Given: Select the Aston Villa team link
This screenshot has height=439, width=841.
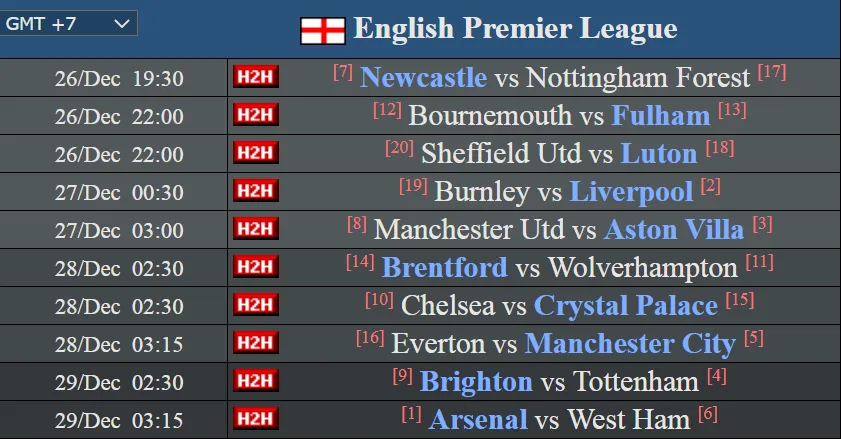Looking at the screenshot, I should (x=674, y=230).
